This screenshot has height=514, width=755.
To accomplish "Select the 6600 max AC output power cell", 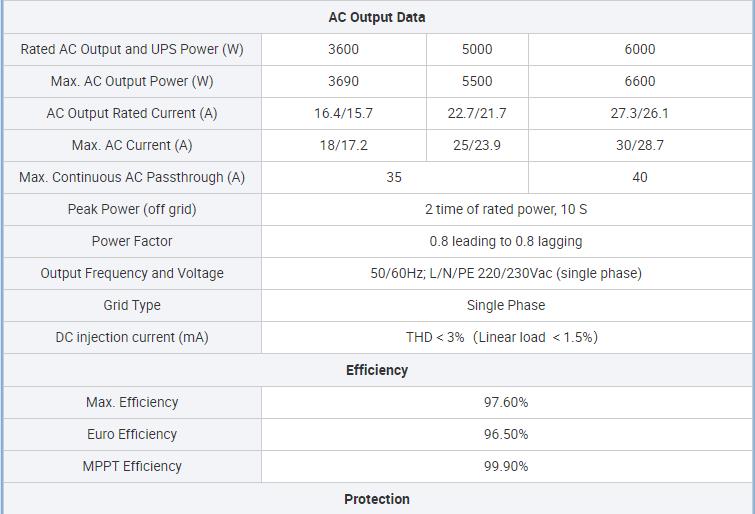I will pos(639,81).
